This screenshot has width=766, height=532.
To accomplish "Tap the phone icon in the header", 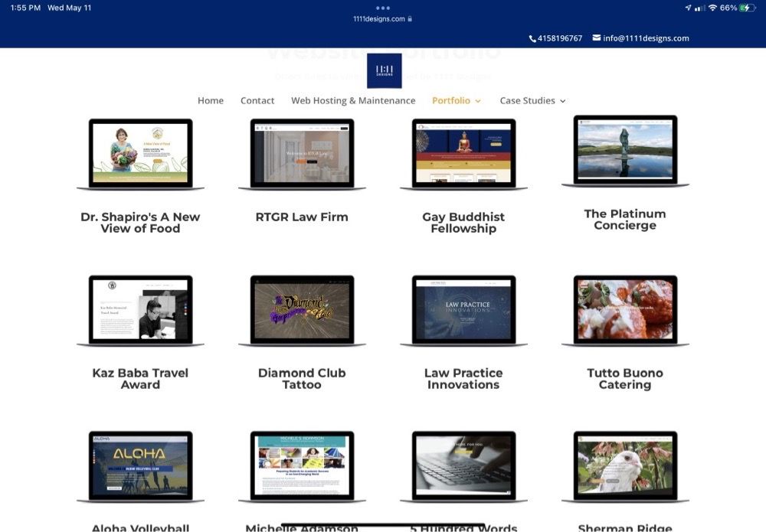I will pos(532,38).
